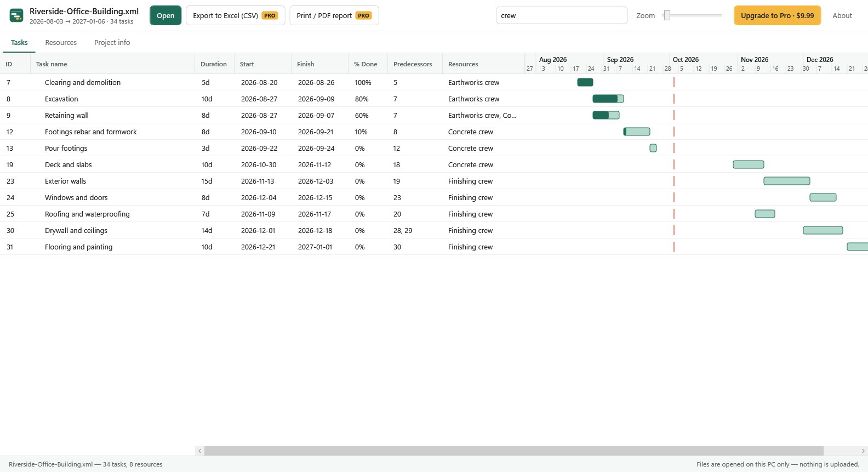Click the "100%" done value
The width and height of the screenshot is (868, 472).
363,82
